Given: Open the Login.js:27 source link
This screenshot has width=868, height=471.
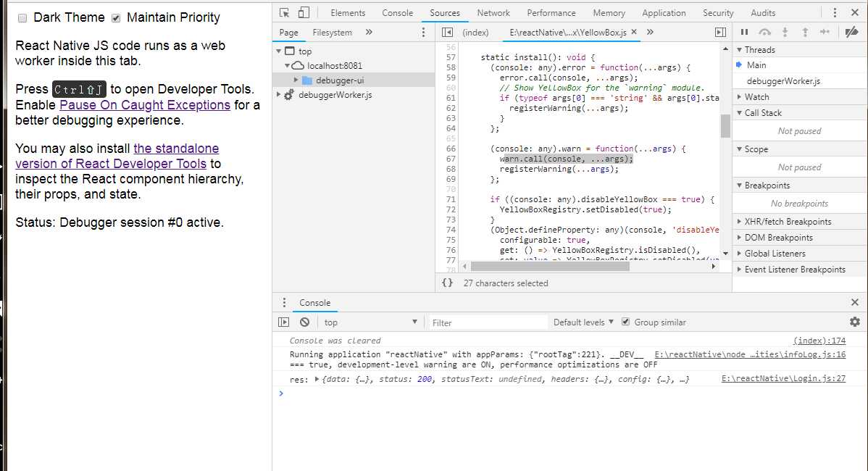Looking at the screenshot, I should [783, 378].
